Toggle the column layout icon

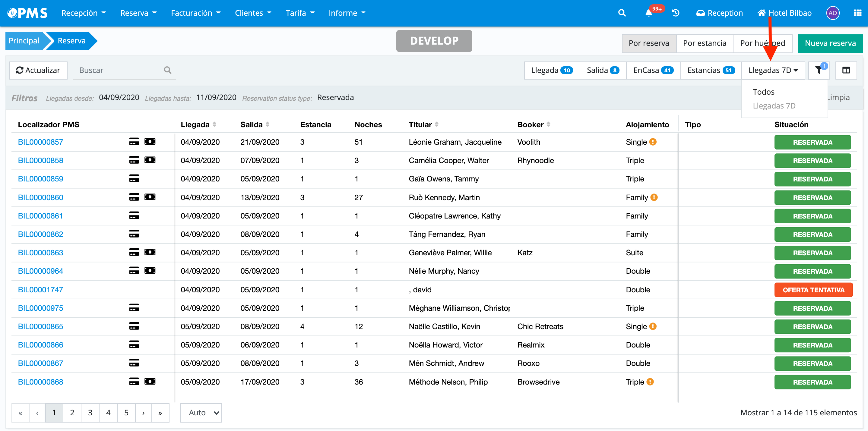[846, 70]
